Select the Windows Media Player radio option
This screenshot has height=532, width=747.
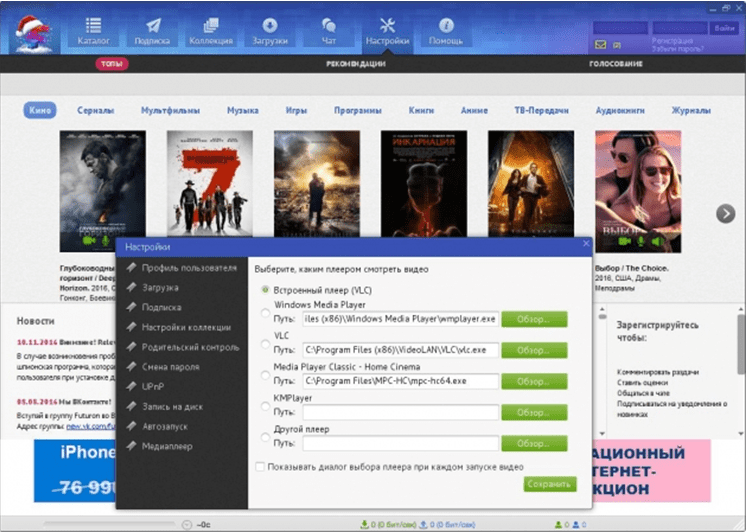pos(265,315)
